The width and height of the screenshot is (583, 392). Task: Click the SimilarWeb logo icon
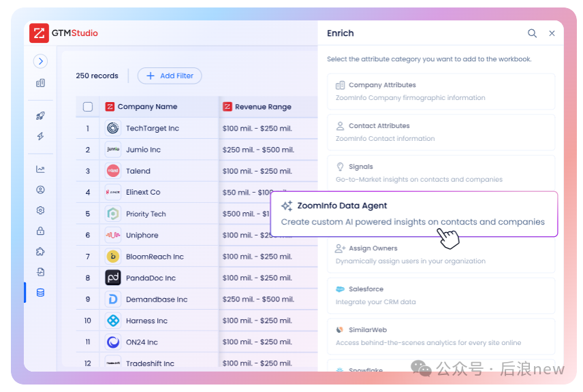(x=340, y=330)
